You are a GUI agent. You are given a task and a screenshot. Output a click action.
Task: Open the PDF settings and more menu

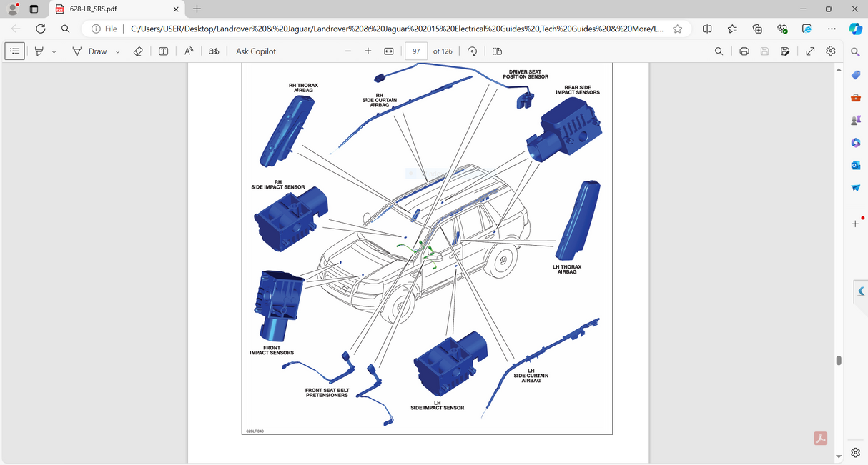[x=830, y=51]
